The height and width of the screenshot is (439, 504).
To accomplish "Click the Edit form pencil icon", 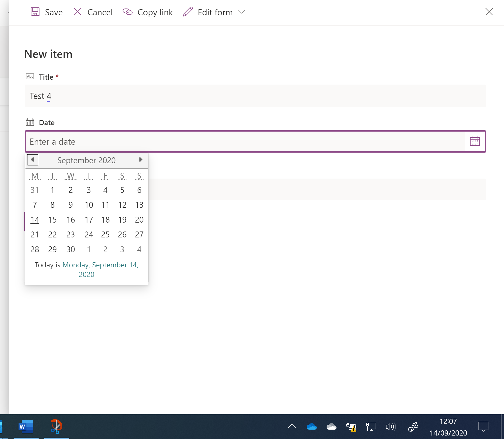I will [188, 12].
